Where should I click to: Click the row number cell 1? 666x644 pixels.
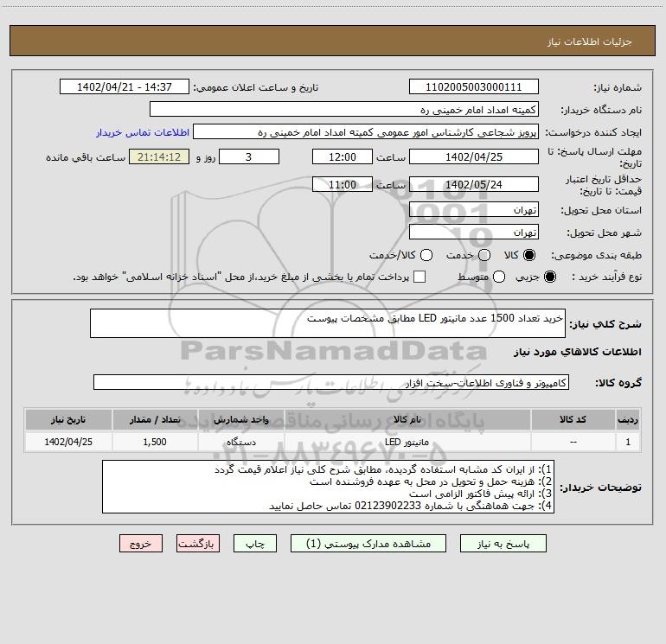(x=628, y=442)
